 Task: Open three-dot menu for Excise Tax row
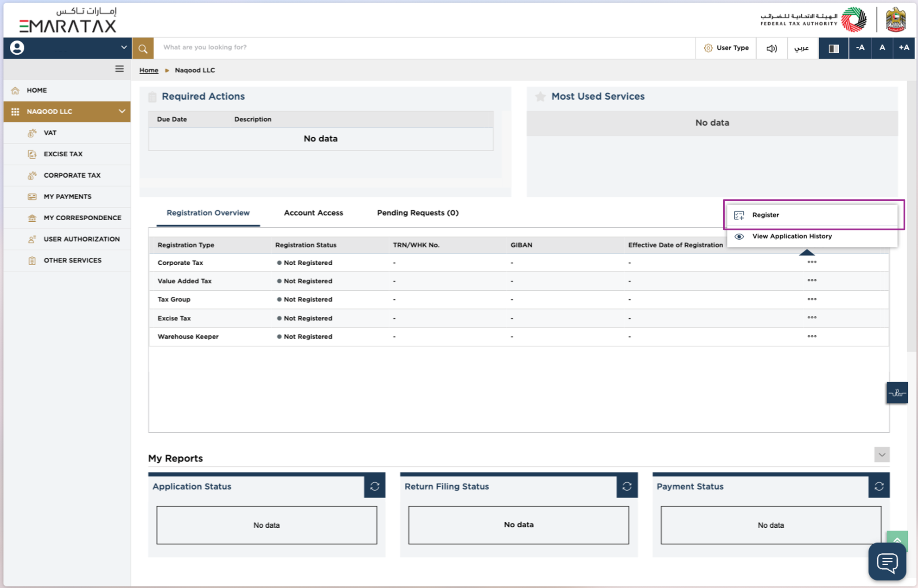tap(811, 318)
